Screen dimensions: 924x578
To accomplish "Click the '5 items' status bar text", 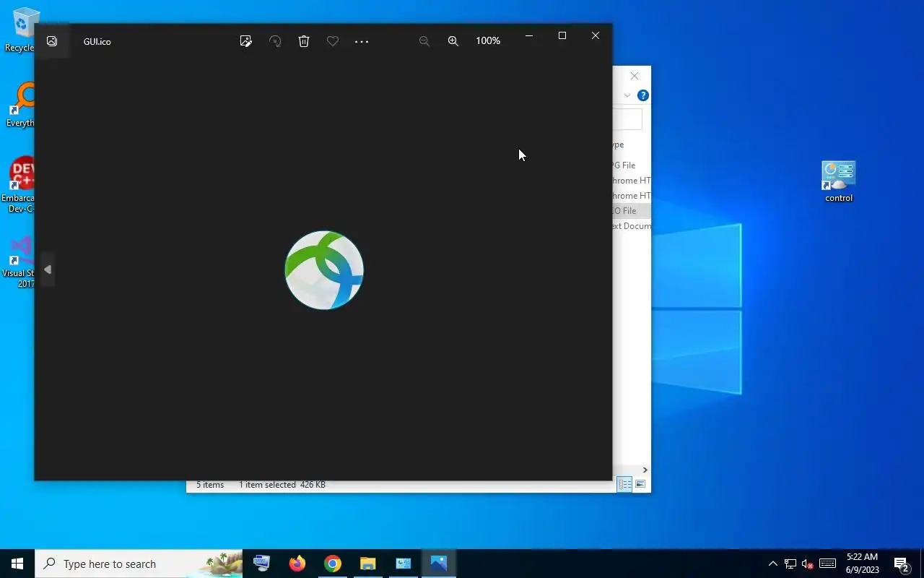I will click(210, 485).
